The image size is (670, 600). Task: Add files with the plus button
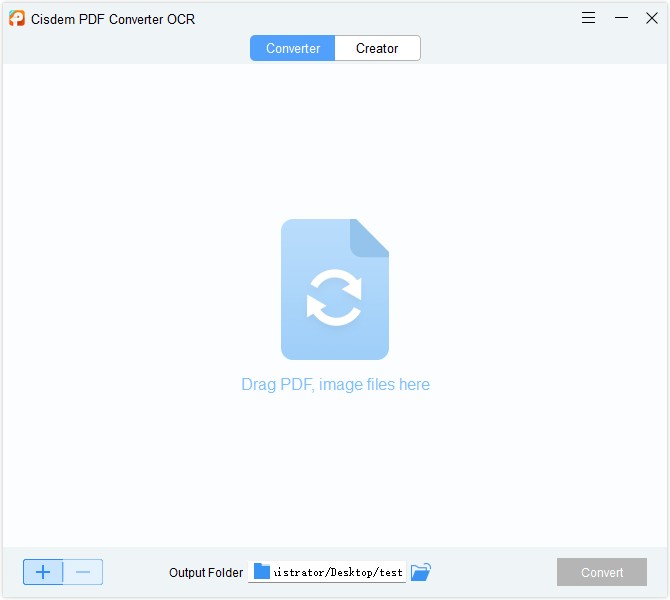43,572
